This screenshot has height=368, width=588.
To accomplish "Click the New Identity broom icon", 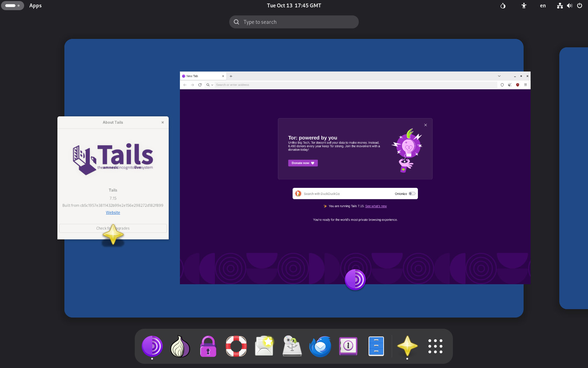I will 510,85.
